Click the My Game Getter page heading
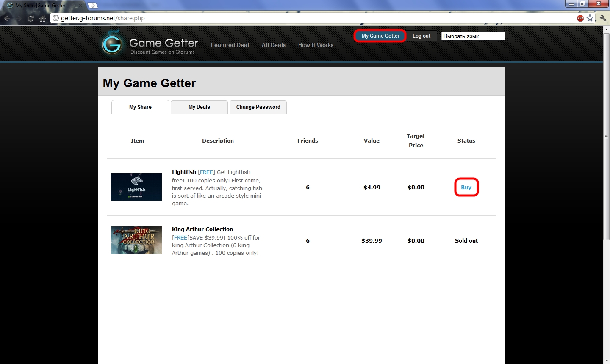The width and height of the screenshot is (610, 364). tap(149, 83)
